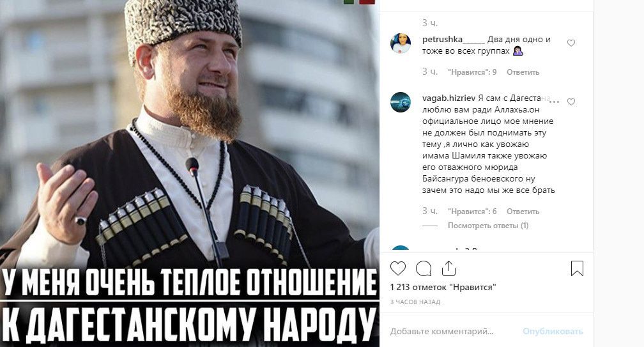The image size is (644, 347).
Task: Save the post with the bookmark icon
Action: click(x=577, y=268)
